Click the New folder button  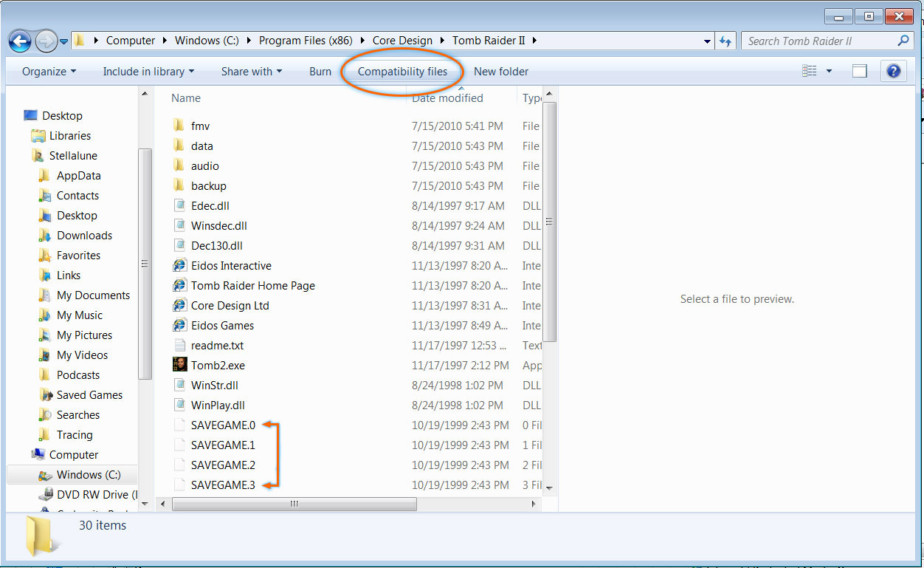click(x=501, y=72)
